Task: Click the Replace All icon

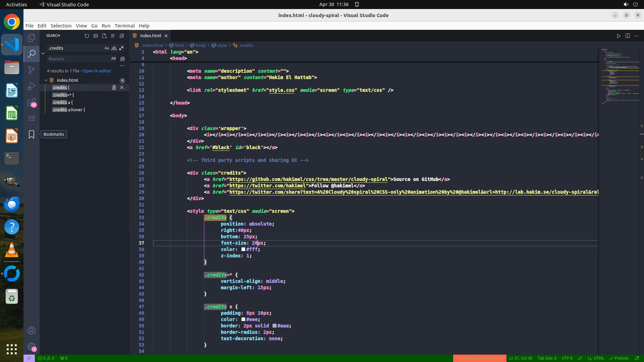Action: click(x=123, y=59)
